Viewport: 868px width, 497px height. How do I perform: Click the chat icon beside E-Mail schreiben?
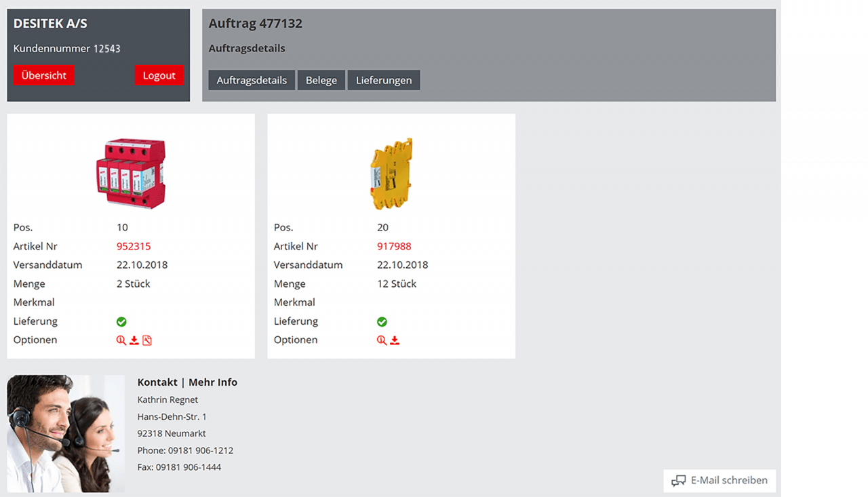click(678, 481)
